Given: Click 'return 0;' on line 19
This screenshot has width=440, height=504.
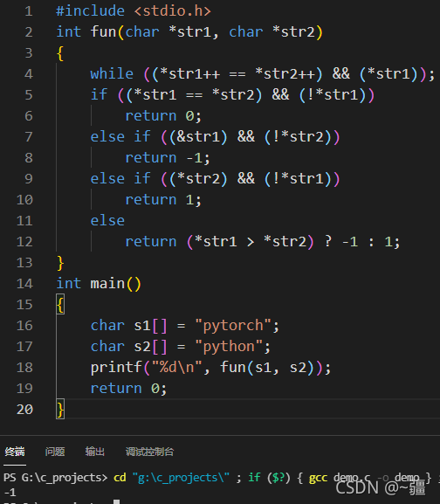Looking at the screenshot, I should coord(129,389).
